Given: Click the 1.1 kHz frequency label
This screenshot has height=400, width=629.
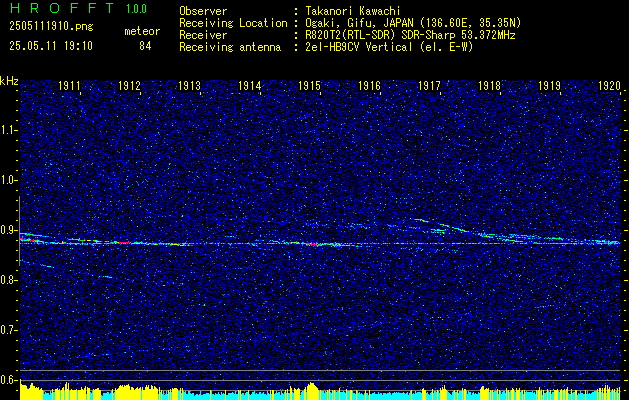Looking at the screenshot, I should 7,130.
